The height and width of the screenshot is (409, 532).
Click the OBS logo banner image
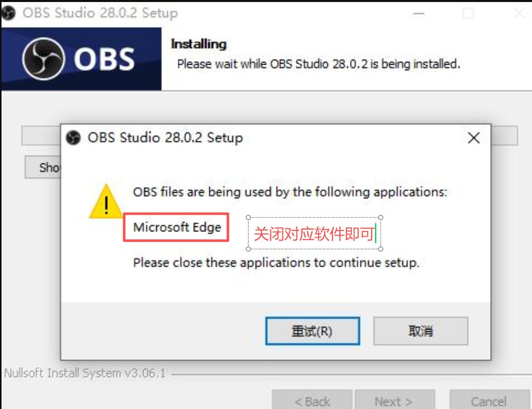81,59
